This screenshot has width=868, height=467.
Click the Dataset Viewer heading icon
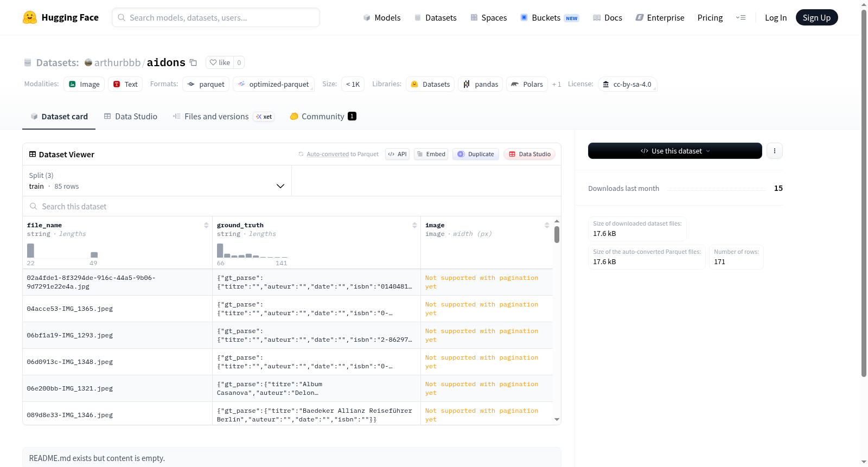pyautogui.click(x=33, y=154)
